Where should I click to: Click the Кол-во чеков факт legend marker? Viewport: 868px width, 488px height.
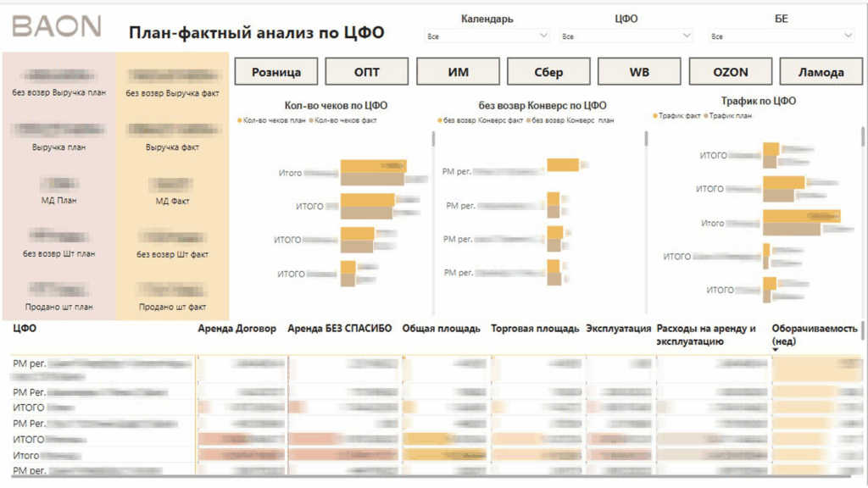click(313, 120)
